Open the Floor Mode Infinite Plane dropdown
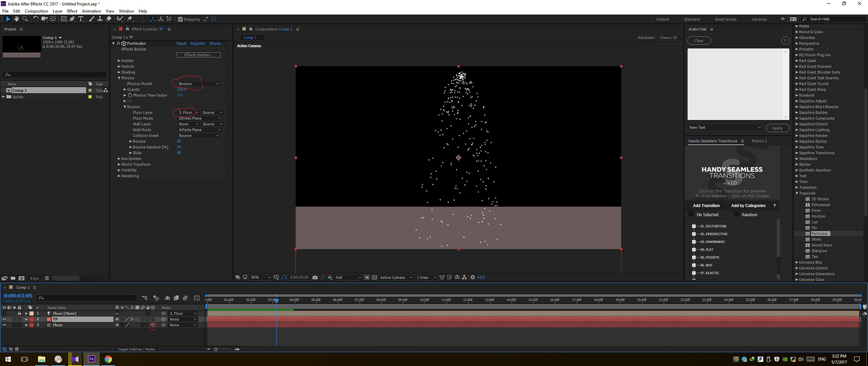868x366 pixels. point(199,118)
